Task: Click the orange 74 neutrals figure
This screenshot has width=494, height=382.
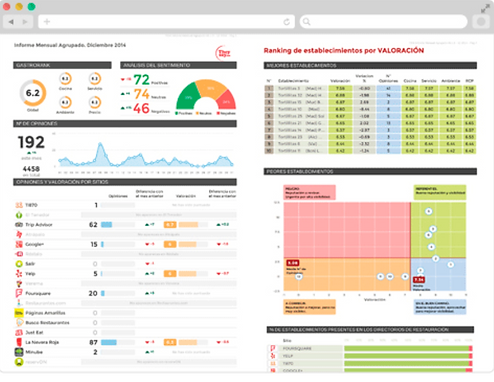Action: pyautogui.click(x=142, y=94)
